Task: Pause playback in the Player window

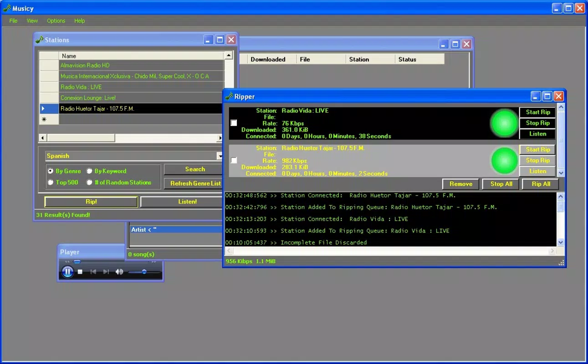Action: [67, 272]
